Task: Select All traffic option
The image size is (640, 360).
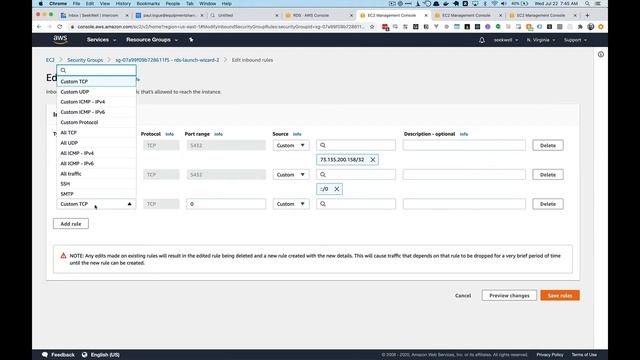Action: coord(96,173)
